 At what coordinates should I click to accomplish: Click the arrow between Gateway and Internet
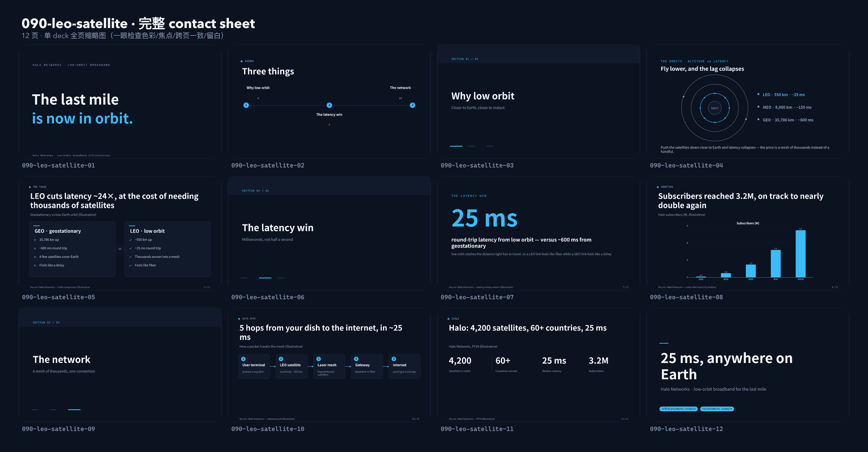tap(386, 367)
